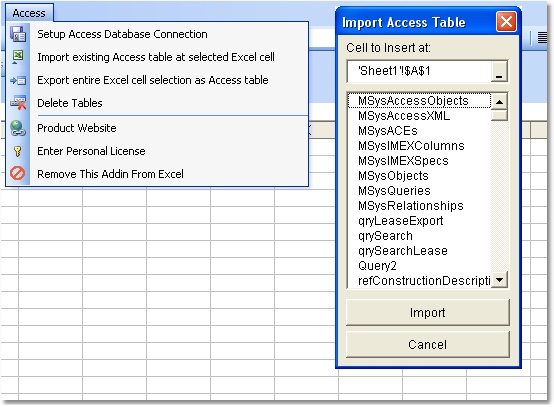Choose Export entire Excel cell selection as Access table
Image resolution: width=554 pixels, height=407 pixels.
(x=153, y=80)
